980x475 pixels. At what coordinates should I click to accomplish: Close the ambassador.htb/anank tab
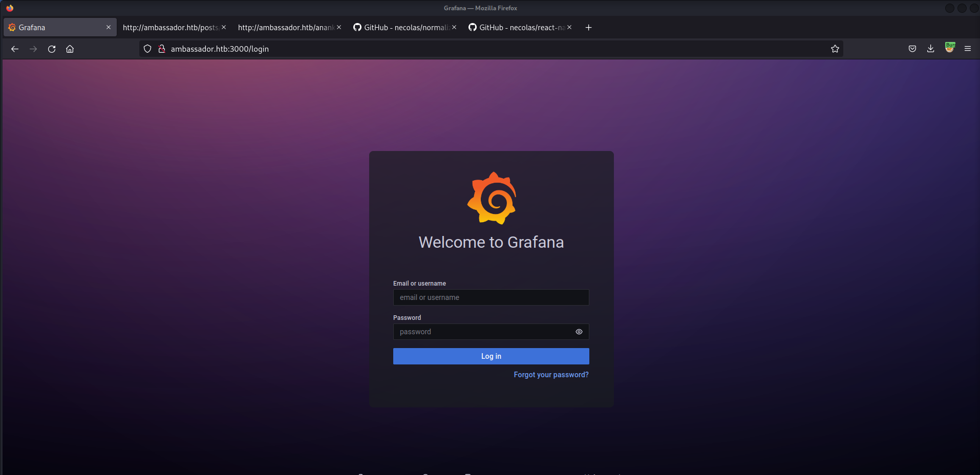(x=339, y=28)
